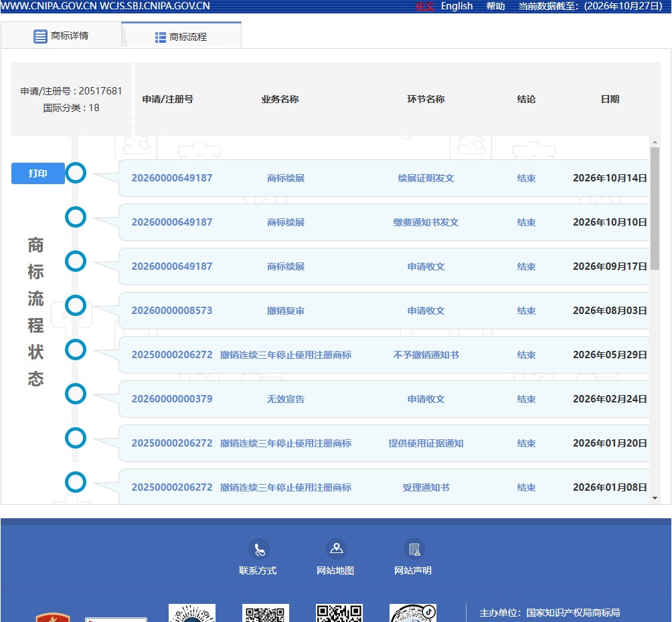This screenshot has height=622, width=672.
Task: Click the scroll-down arrow of flow list
Action: (655, 498)
